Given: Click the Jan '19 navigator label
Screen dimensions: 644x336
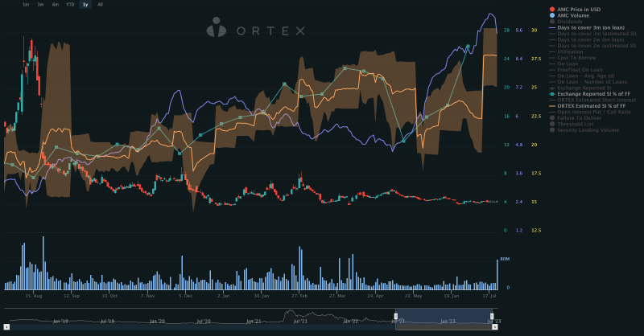Looking at the screenshot, I should coord(60,321).
